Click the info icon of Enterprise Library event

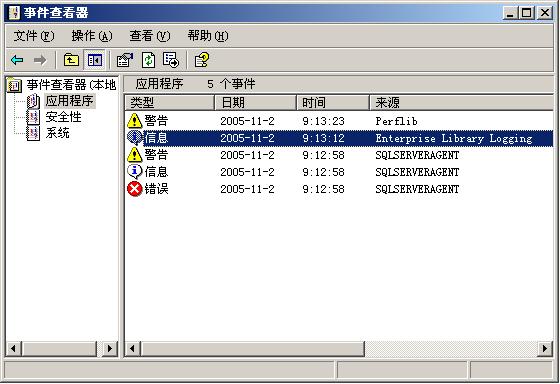(134, 138)
